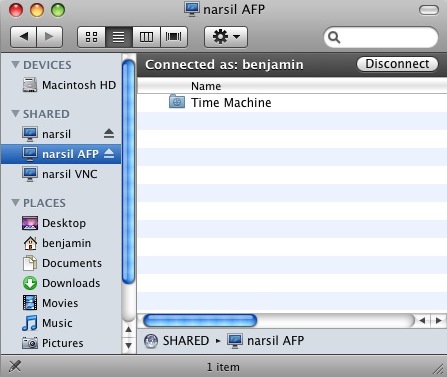Switch to list view
Screen dimensions: 447x377
[x=119, y=37]
